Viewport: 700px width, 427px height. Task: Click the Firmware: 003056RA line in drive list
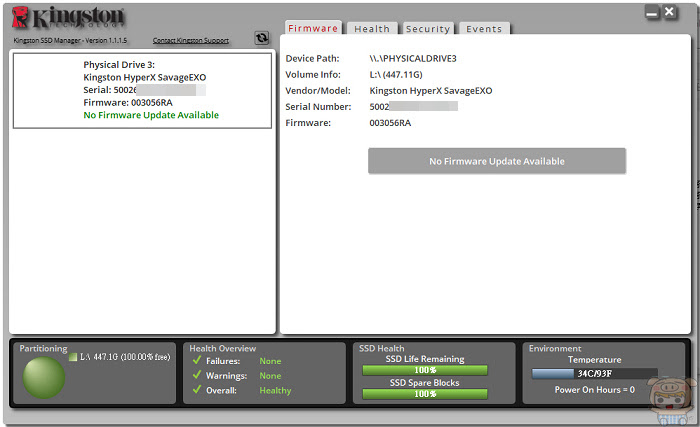click(x=128, y=102)
